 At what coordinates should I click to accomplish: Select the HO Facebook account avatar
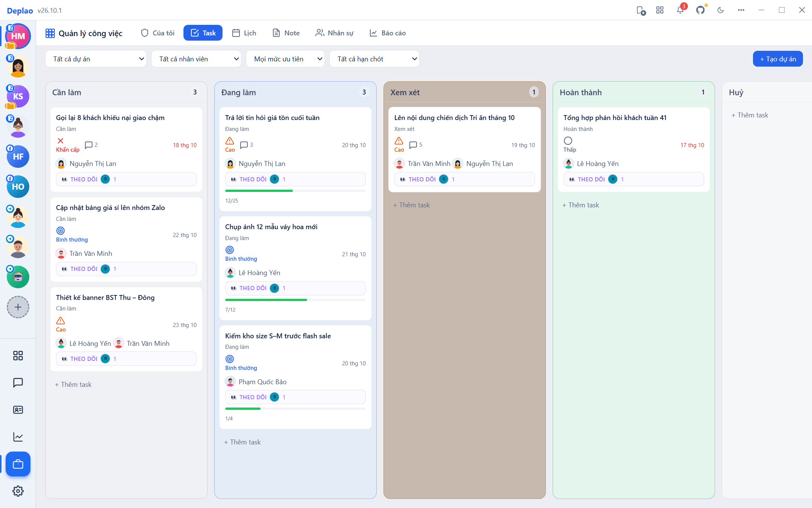pos(18,187)
